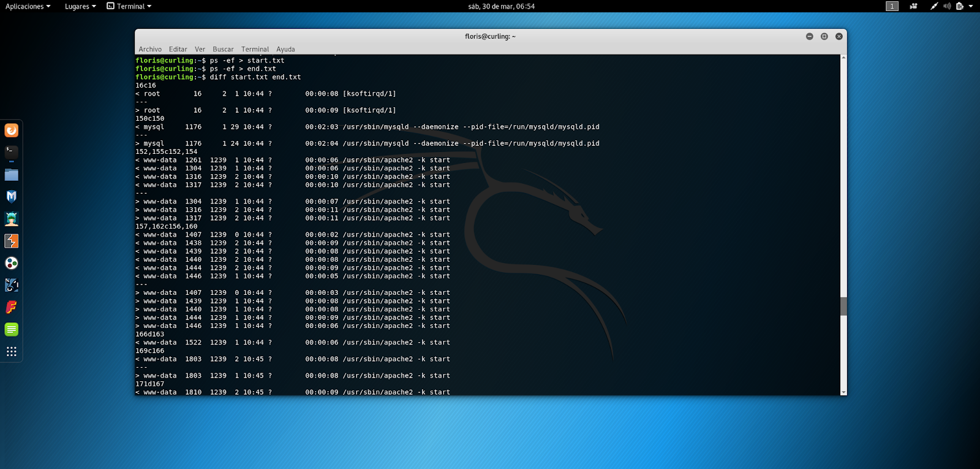980x469 pixels.
Task: Click the terminal scrollbar thumb
Action: [843, 306]
